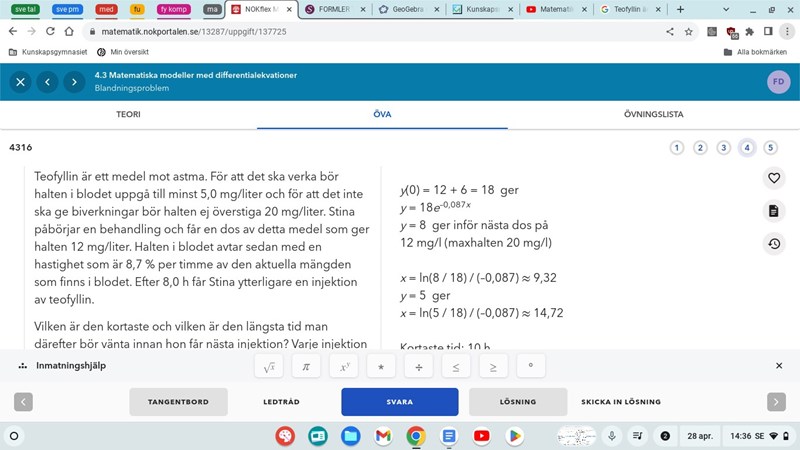The image size is (800, 450).
Task: Insert the greater-than-or-equal symbol
Action: [x=492, y=367]
